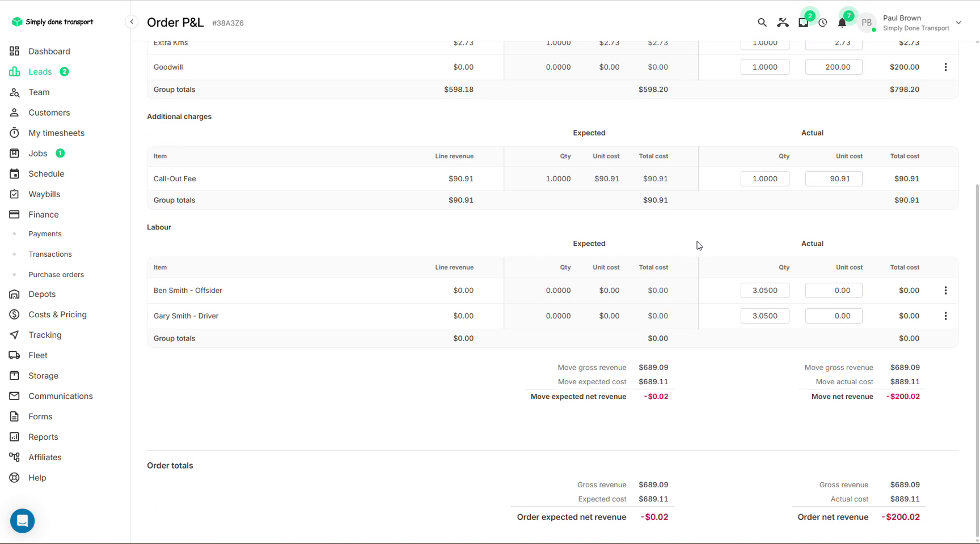Click the Finance card icon
This screenshot has height=544, width=980.
coord(14,214)
